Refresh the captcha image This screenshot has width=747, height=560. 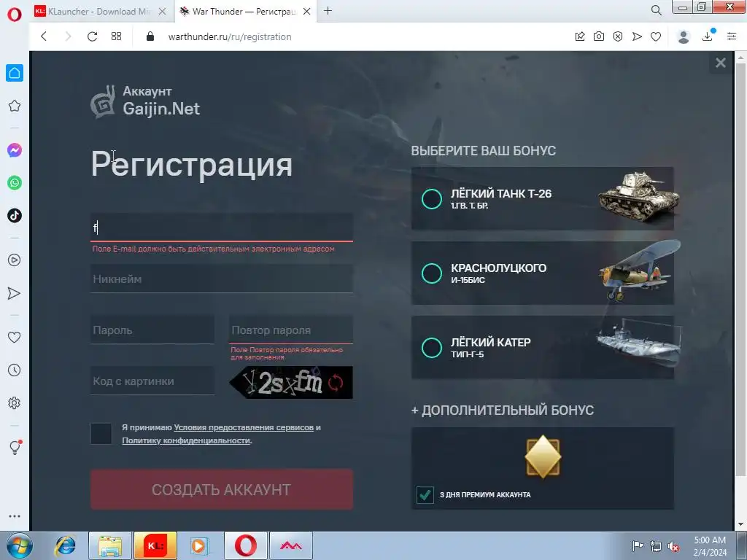tap(336, 382)
